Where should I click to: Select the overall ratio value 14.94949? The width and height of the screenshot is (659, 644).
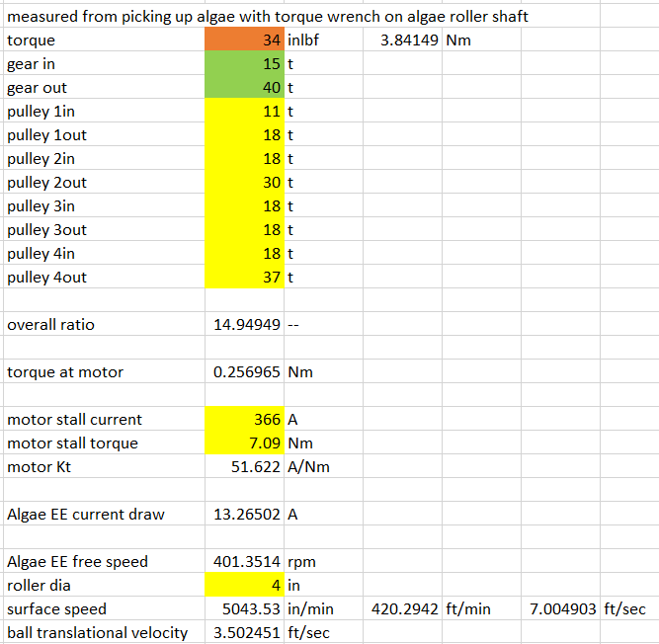(245, 324)
